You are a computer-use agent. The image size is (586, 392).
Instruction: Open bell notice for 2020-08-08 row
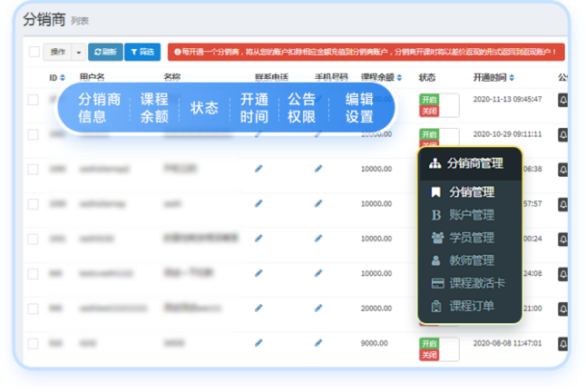coord(562,344)
